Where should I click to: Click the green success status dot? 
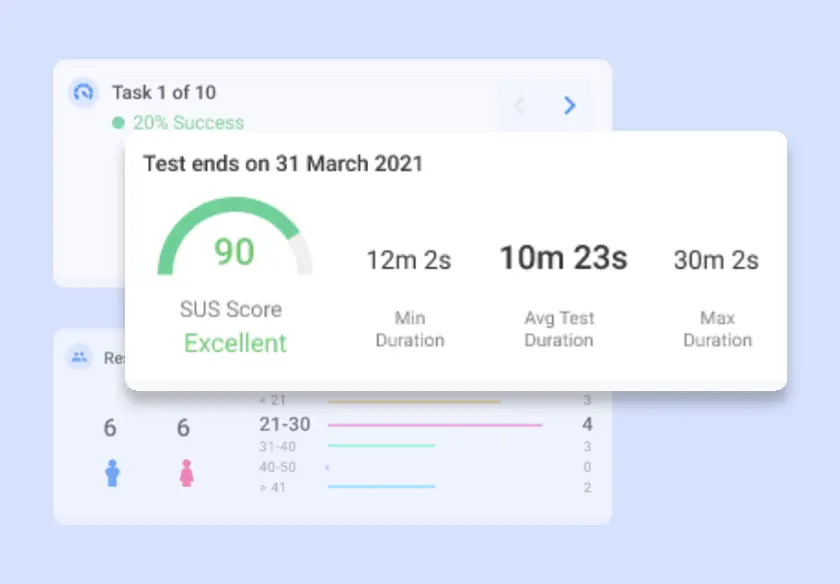click(118, 123)
